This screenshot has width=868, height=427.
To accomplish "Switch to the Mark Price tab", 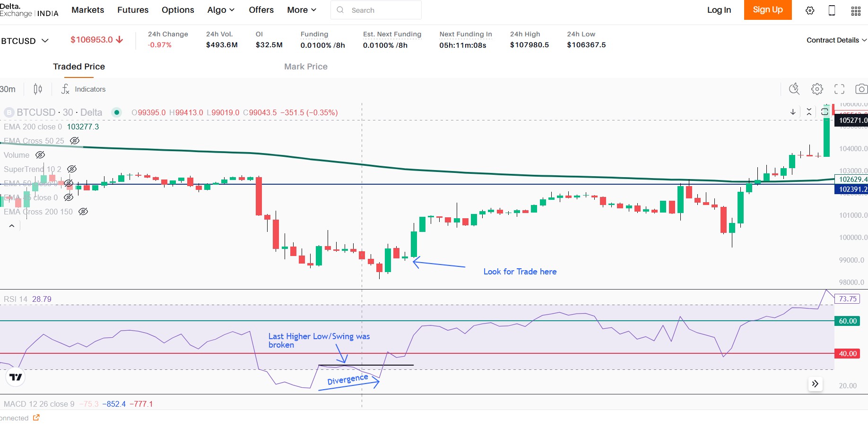I will 305,67.
